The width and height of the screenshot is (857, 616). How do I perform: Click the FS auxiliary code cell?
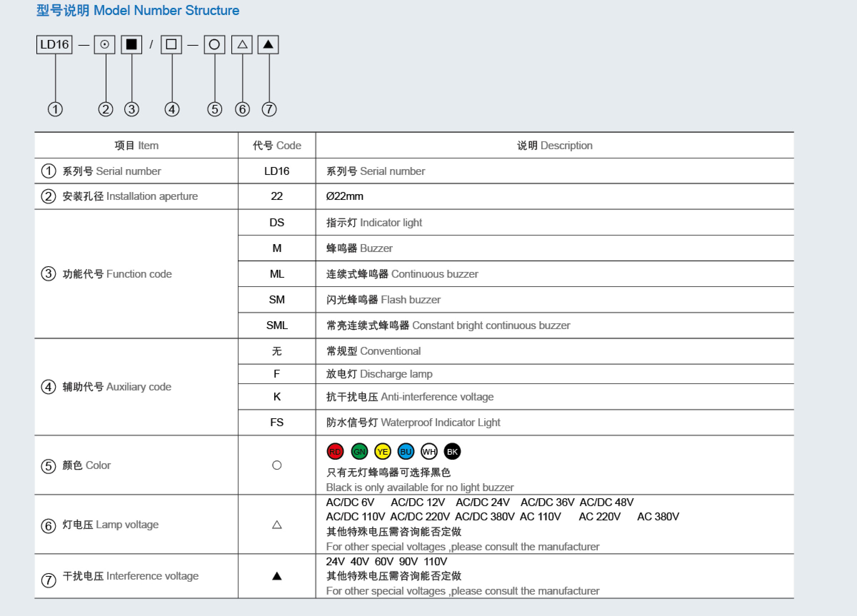[277, 422]
